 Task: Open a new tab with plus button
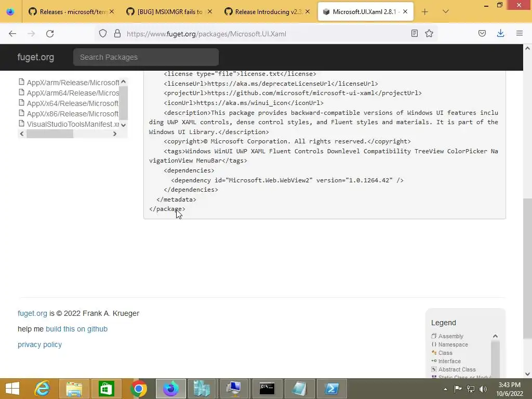425,12
